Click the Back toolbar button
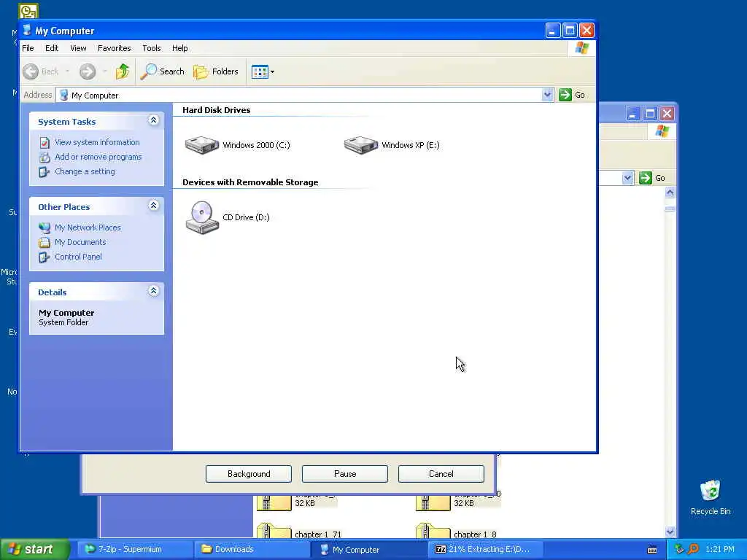This screenshot has width=747, height=560. tap(41, 71)
